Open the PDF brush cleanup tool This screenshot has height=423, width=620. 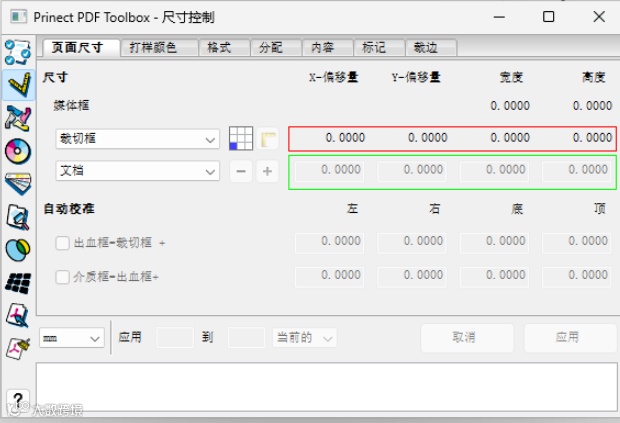[x=18, y=348]
